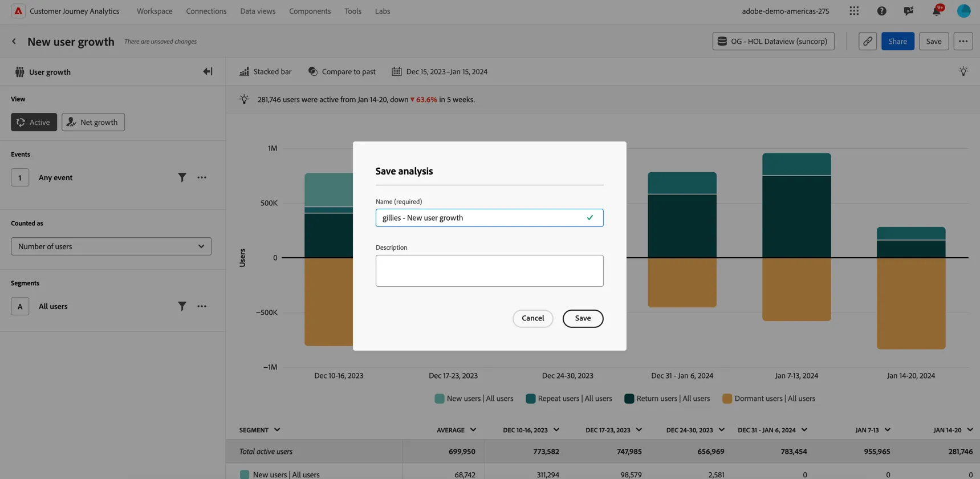Open more options for Any event
Screen dimensions: 980x479
tap(202, 177)
